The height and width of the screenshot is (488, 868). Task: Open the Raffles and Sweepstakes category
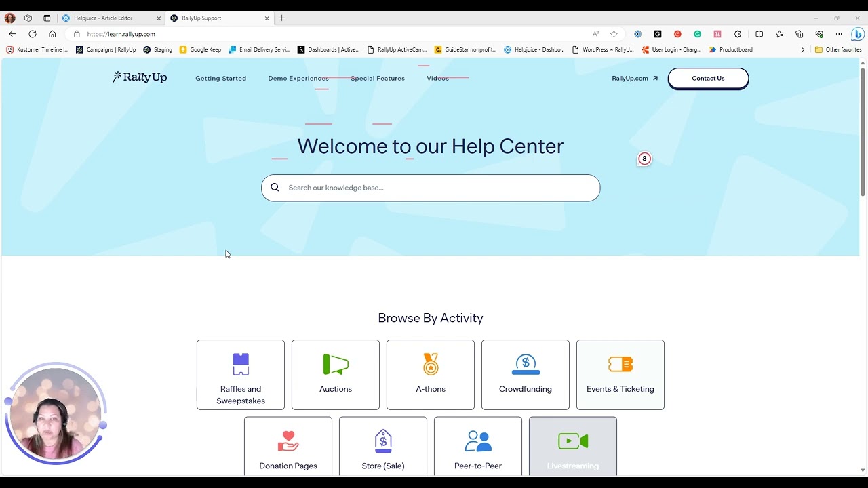pyautogui.click(x=241, y=375)
